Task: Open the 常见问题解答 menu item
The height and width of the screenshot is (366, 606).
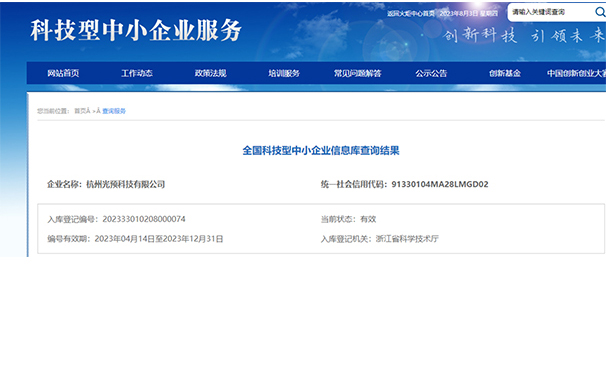Action: [358, 73]
